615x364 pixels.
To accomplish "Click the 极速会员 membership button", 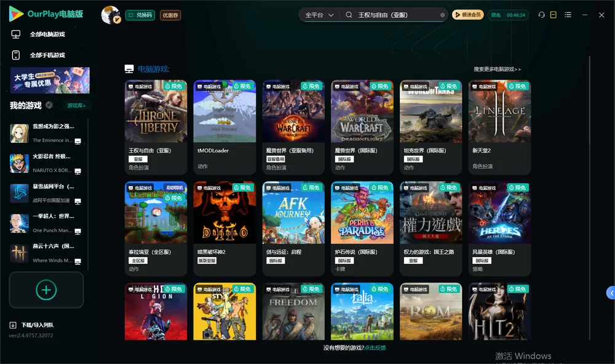I will coord(468,15).
